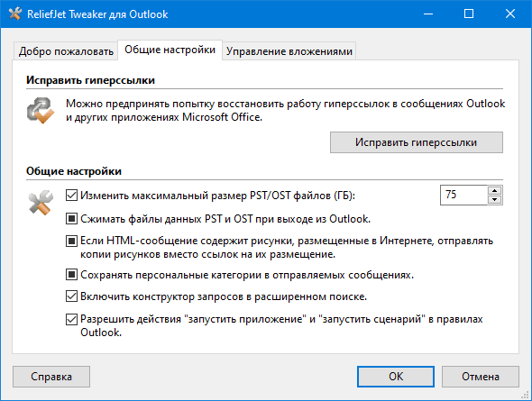Toggle Изменить максимальный размер PST/OST checkbox
The image size is (532, 401).
[71, 196]
